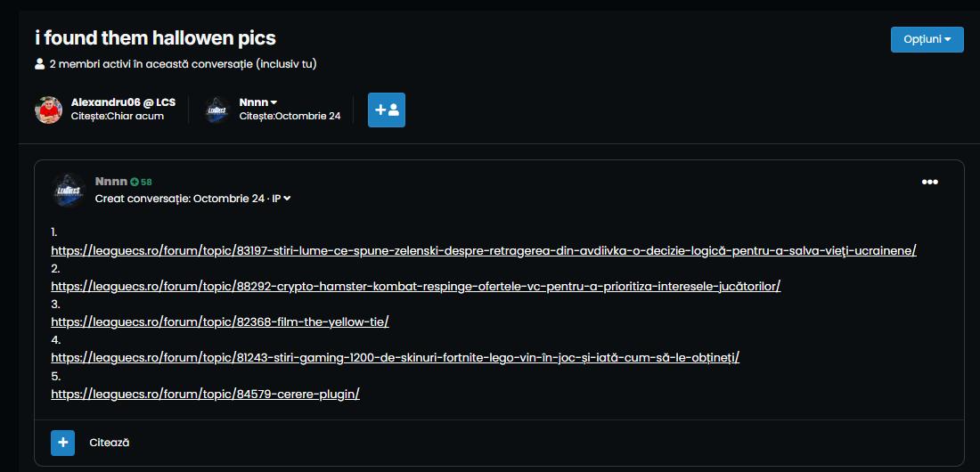Click message author name Nnnn
This screenshot has height=472, width=980.
111,182
